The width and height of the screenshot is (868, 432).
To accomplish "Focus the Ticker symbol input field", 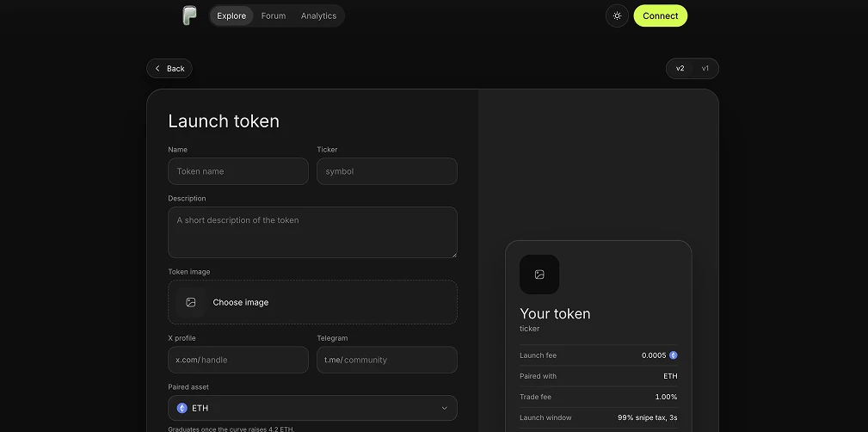I will pyautogui.click(x=387, y=171).
